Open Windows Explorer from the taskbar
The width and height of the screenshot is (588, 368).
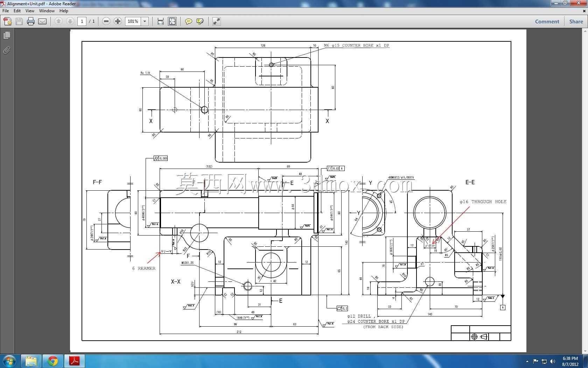point(31,361)
